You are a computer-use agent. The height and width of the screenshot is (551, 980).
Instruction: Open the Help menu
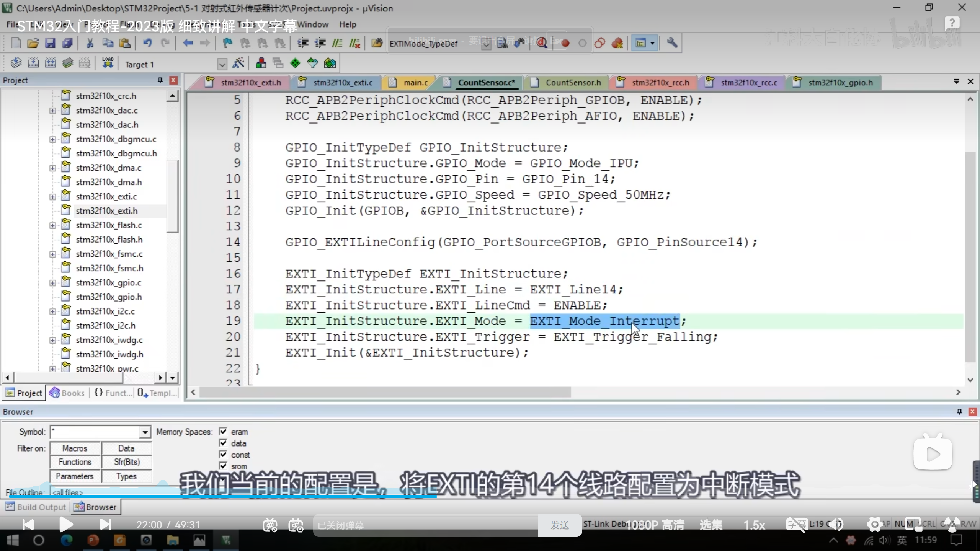[x=347, y=24]
